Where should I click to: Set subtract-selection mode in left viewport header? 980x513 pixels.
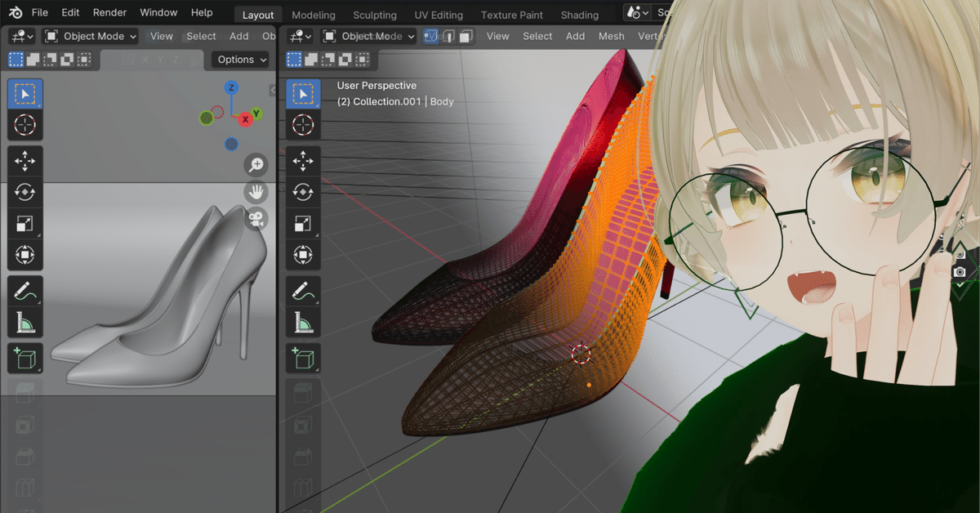click(x=49, y=60)
